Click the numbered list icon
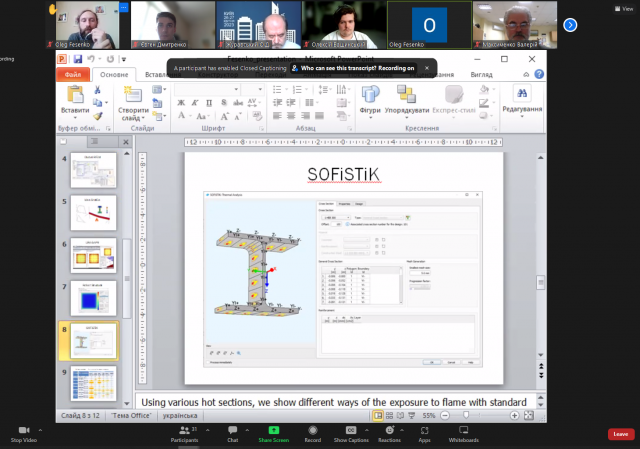Viewport: 640px width, 449px height. coord(297,89)
